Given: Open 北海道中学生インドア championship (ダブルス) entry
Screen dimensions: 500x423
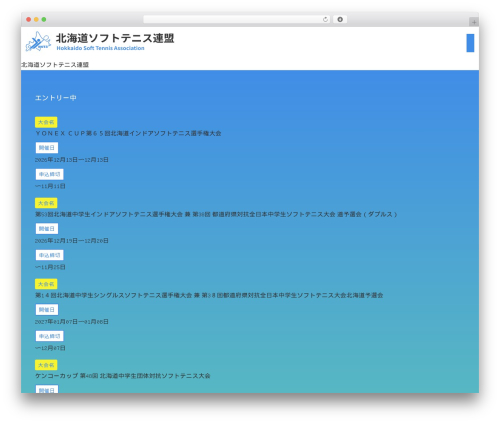Looking at the screenshot, I should click(216, 214).
